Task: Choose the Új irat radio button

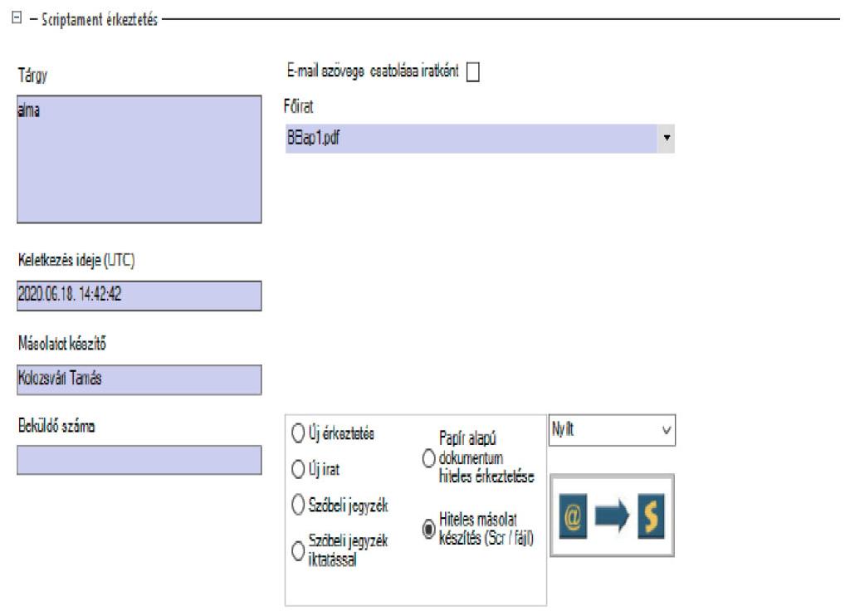Action: [296, 469]
